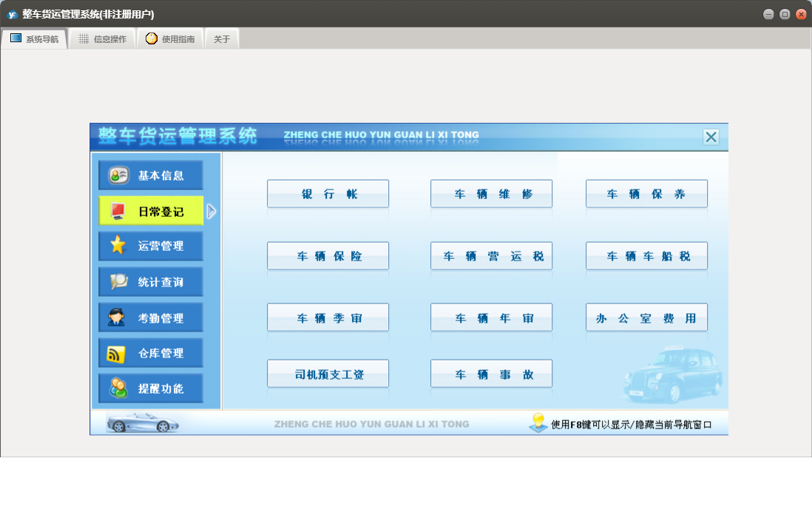Open 办公室费用 module

point(647,317)
